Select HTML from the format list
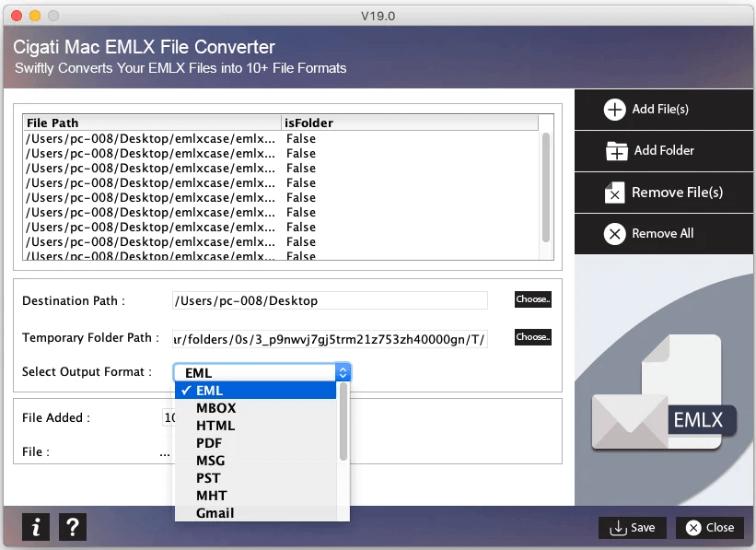756x550 pixels. [256, 426]
